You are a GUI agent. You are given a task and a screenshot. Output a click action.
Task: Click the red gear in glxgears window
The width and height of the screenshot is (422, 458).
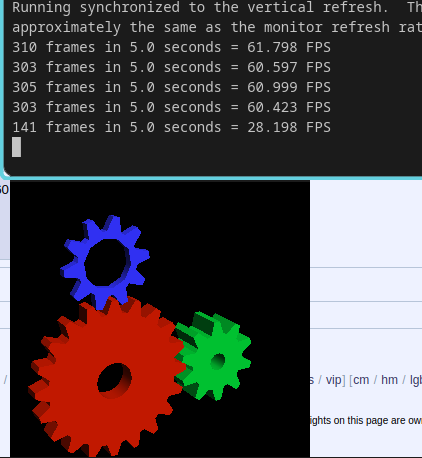107,377
